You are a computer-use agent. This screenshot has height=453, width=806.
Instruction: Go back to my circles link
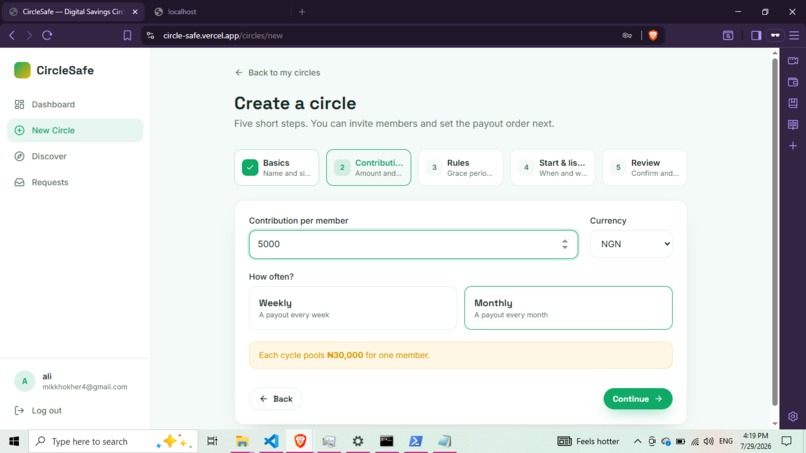click(278, 73)
